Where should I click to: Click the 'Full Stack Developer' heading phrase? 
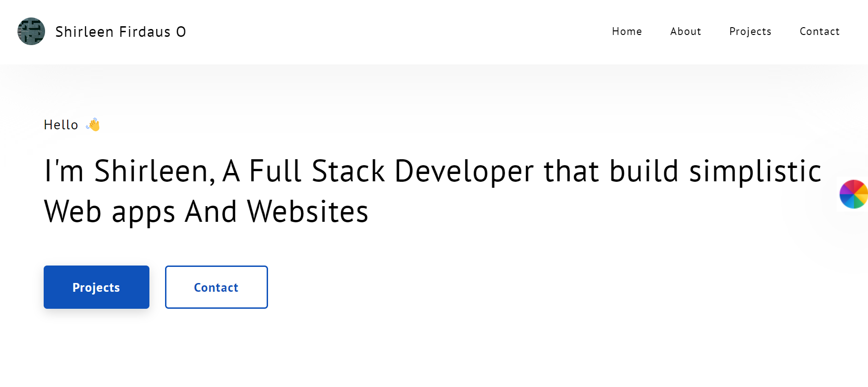click(x=391, y=171)
